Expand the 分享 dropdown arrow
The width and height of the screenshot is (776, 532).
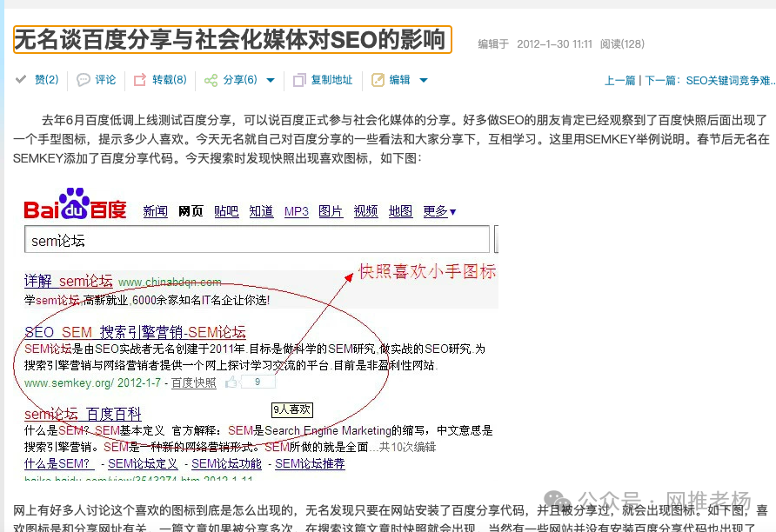point(271,80)
